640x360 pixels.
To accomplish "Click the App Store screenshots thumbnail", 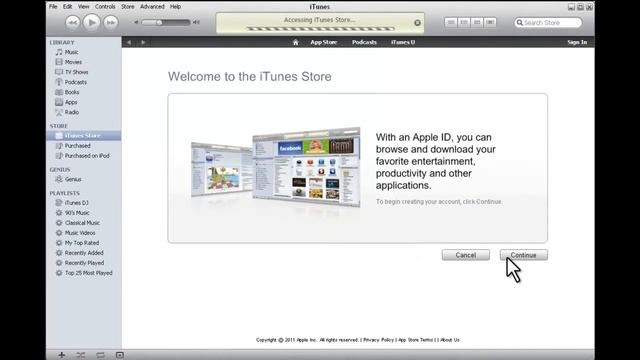I will [x=276, y=167].
